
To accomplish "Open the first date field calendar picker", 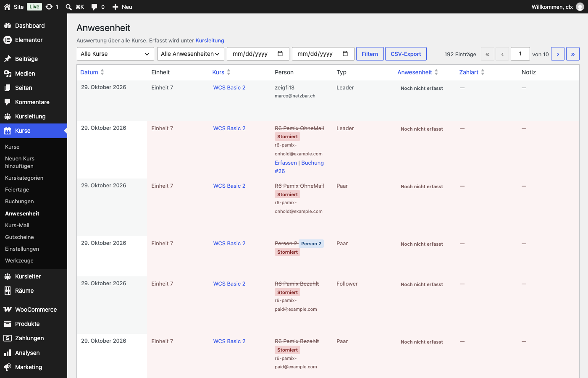I will (280, 54).
